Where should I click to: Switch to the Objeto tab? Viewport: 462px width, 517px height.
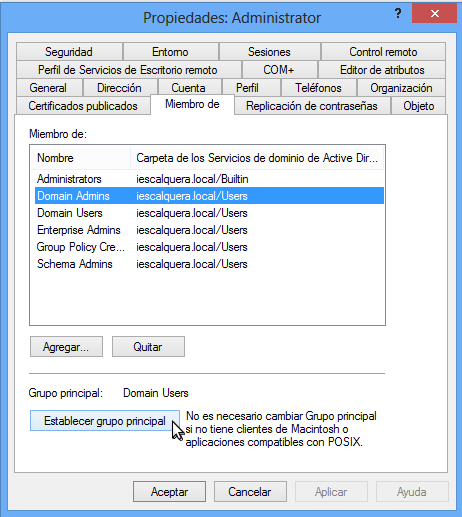[419, 106]
